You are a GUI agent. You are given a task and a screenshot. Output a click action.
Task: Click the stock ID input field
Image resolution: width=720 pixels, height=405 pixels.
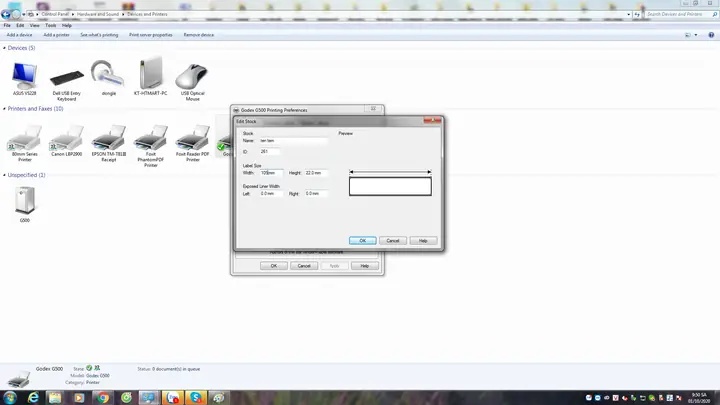pyautogui.click(x=270, y=152)
